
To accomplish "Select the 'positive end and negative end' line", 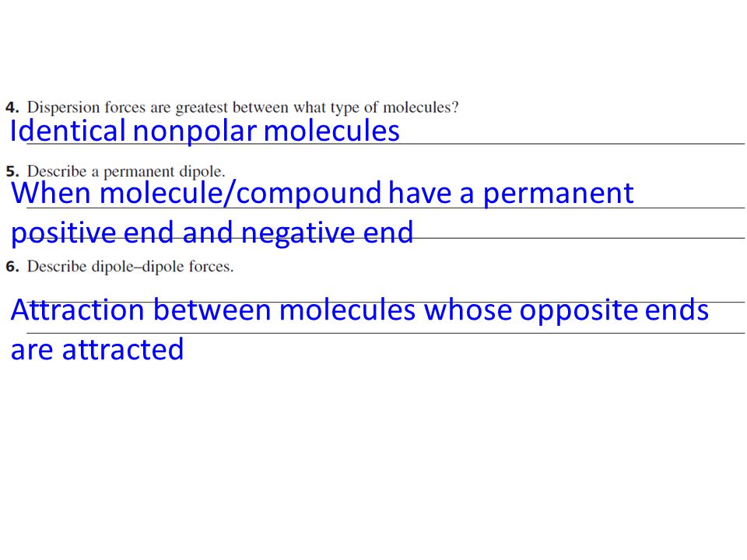I will [x=212, y=233].
